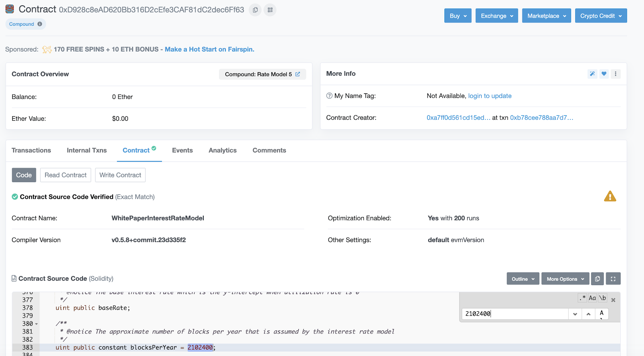Expand the More Options dropdown
644x356 pixels.
point(566,279)
